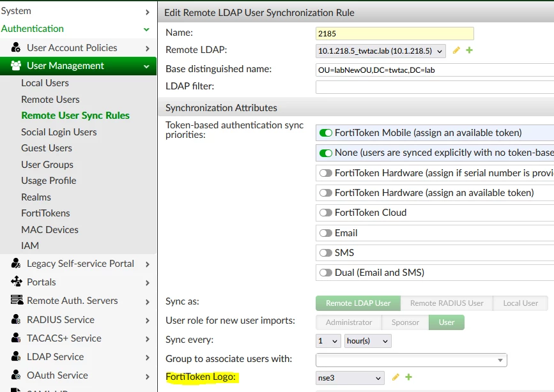Enable FortiToken Hardware available token toggle

point(325,193)
